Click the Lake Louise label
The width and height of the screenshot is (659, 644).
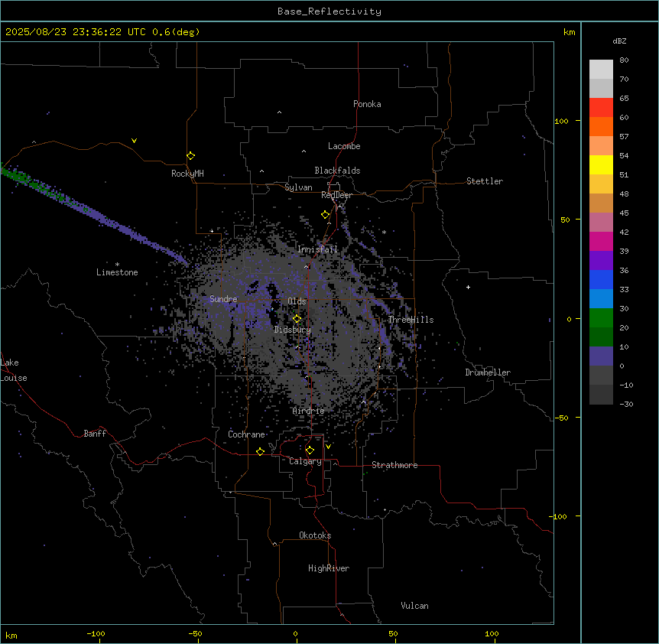pos(14,370)
